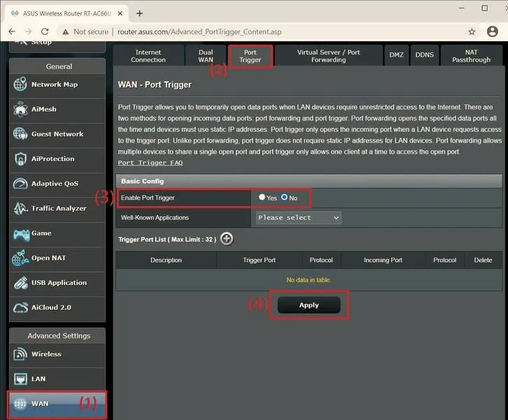Open the browser profile avatar
Screen dimensions: 508x420
[x=492, y=31]
